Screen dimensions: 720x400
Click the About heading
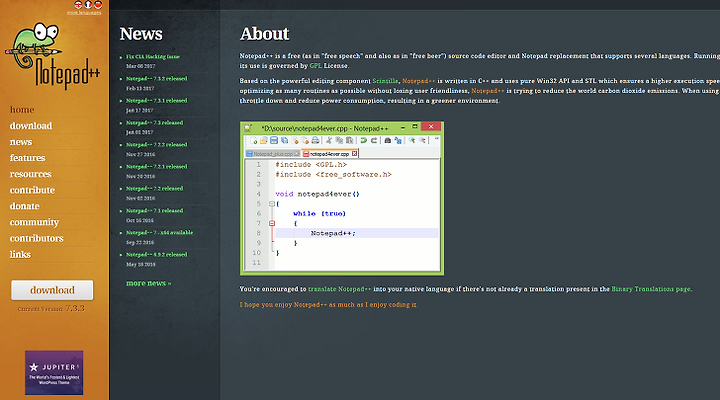pyautogui.click(x=264, y=34)
